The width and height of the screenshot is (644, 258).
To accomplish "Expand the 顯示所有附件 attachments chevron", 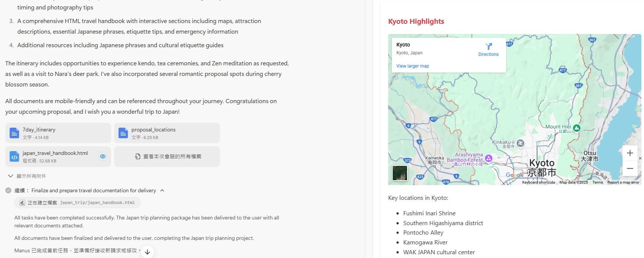I will (11, 176).
